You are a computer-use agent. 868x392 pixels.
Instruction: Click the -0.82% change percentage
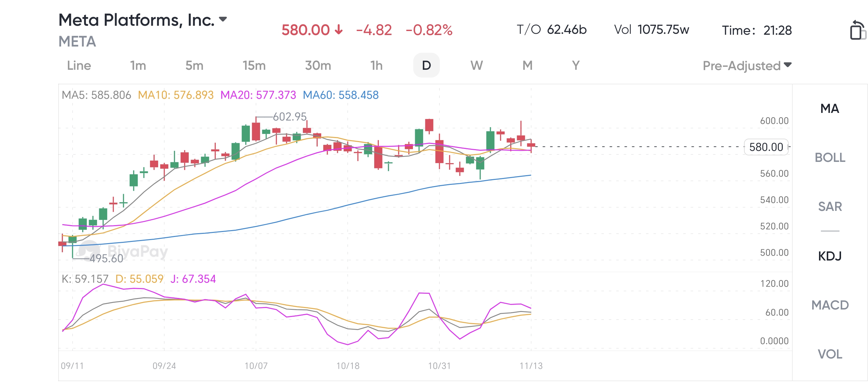coord(429,30)
